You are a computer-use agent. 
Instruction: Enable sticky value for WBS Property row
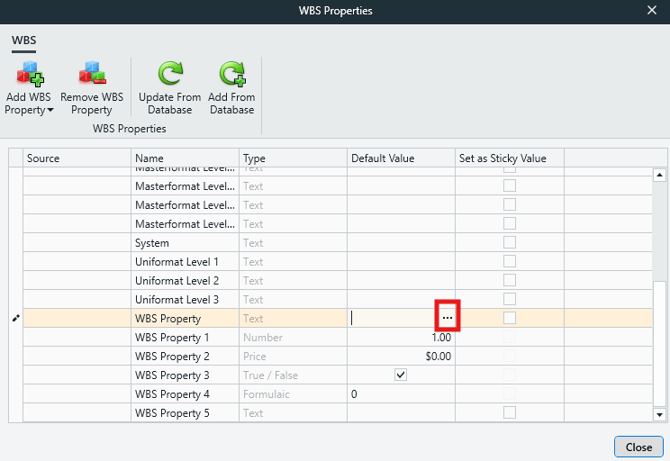click(x=509, y=318)
